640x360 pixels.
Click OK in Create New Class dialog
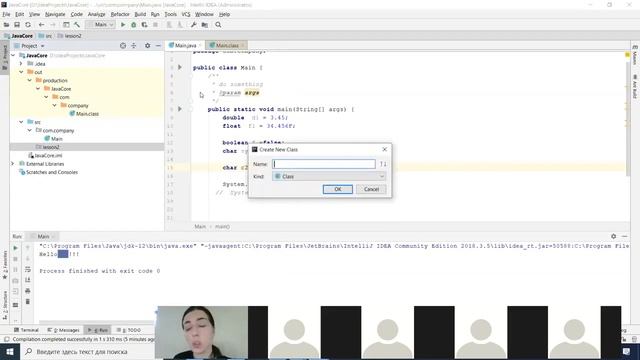338,189
